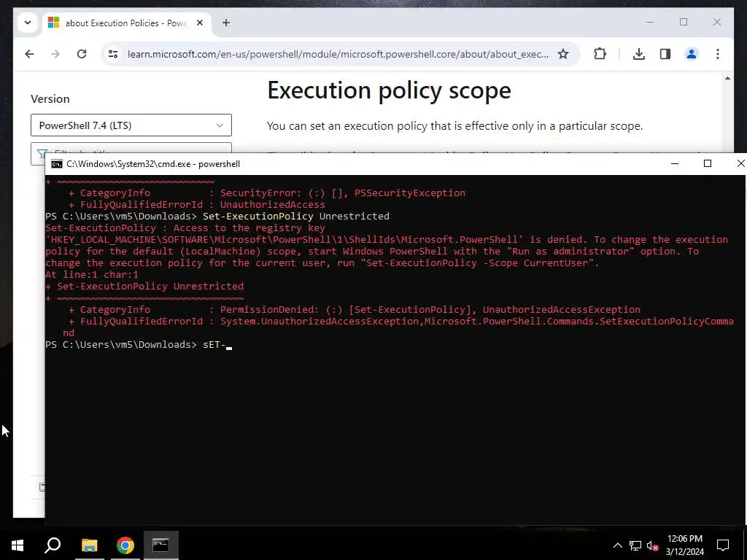Image resolution: width=747 pixels, height=560 pixels.
Task: Maximize the Chrome window
Action: click(683, 22)
